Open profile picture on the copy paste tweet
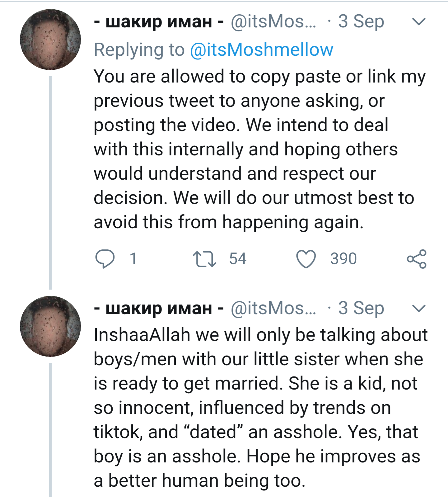448x497 pixels. 50,40
